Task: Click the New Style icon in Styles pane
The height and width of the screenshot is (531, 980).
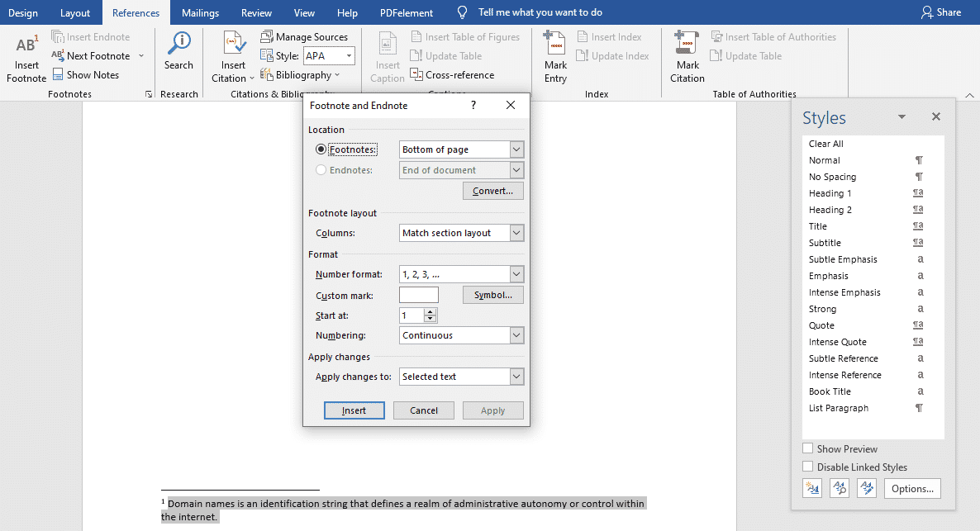Action: click(812, 489)
